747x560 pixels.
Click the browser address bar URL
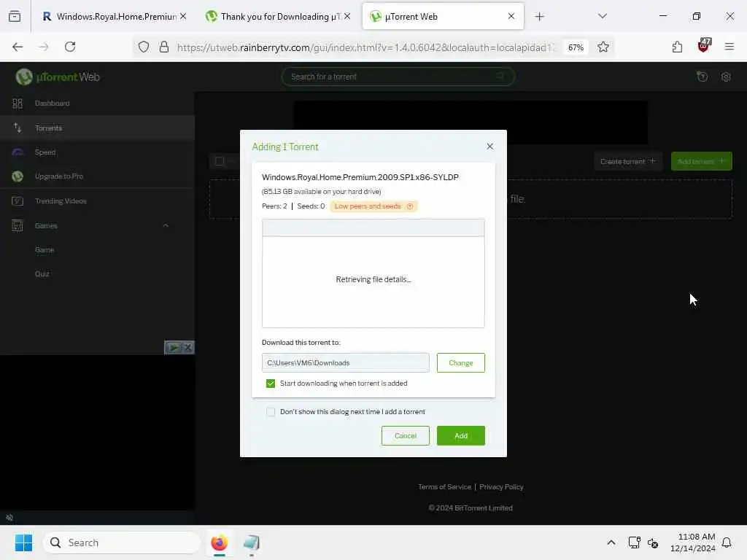pyautogui.click(x=365, y=47)
